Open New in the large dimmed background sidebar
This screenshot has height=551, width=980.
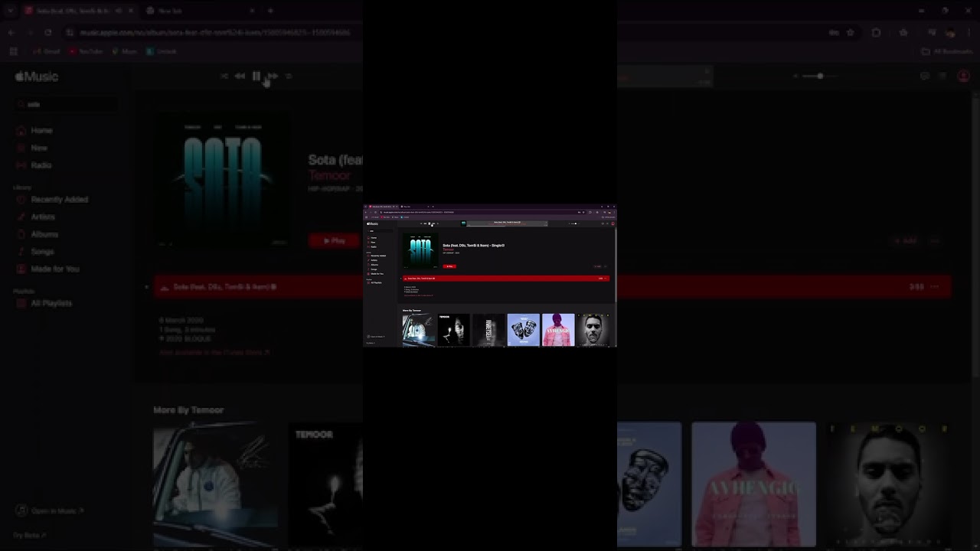(32, 148)
